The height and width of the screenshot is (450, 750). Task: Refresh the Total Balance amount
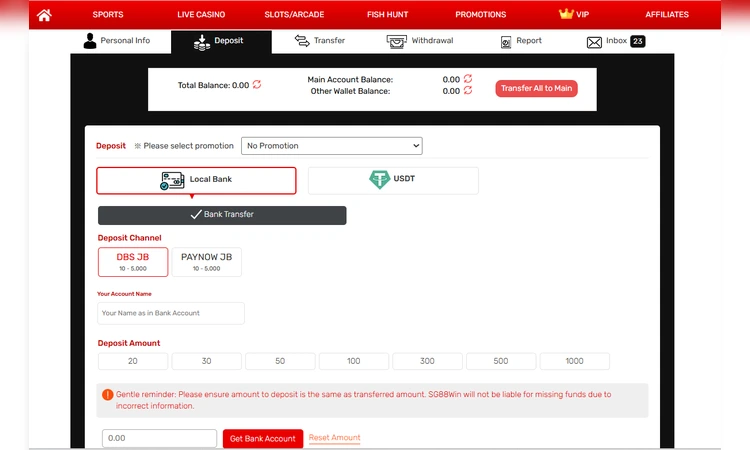click(x=257, y=85)
